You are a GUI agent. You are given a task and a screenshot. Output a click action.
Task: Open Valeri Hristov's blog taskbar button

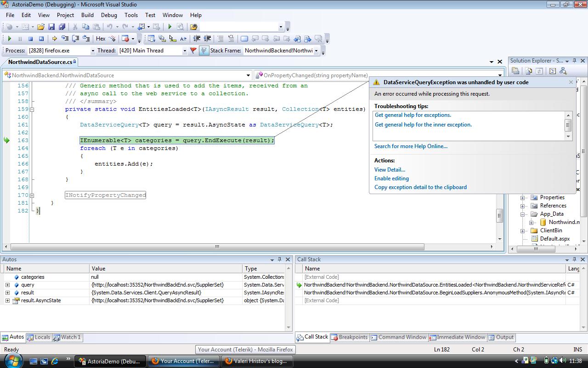tap(257, 361)
